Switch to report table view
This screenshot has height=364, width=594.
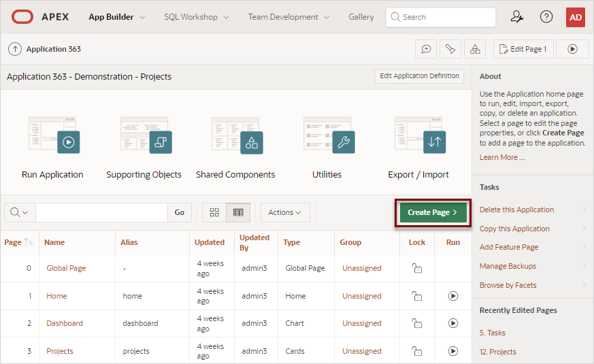(x=238, y=212)
